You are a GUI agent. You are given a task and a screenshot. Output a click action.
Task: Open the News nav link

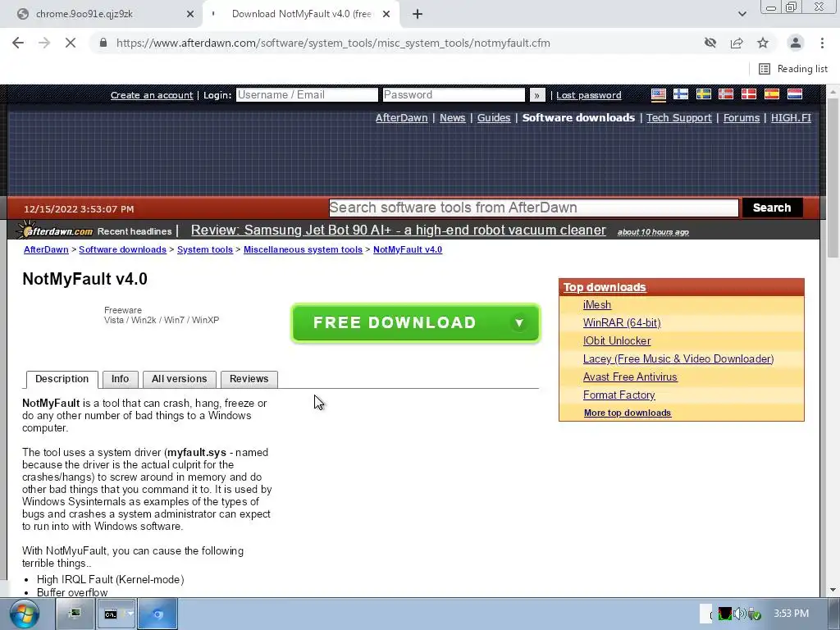click(x=452, y=118)
